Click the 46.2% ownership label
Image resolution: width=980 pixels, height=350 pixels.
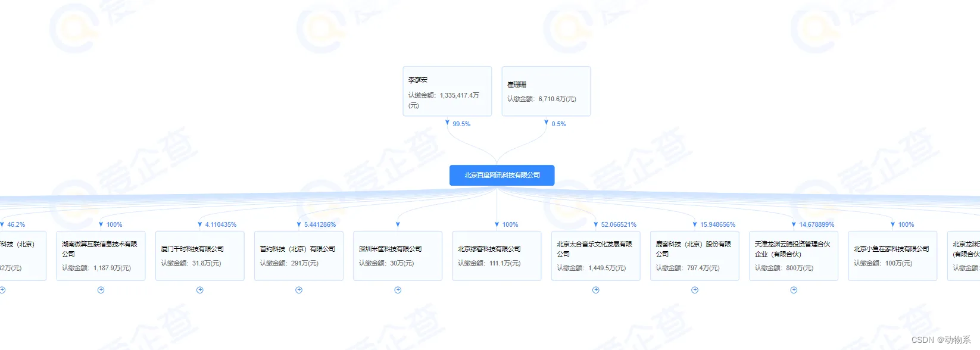[x=16, y=224]
